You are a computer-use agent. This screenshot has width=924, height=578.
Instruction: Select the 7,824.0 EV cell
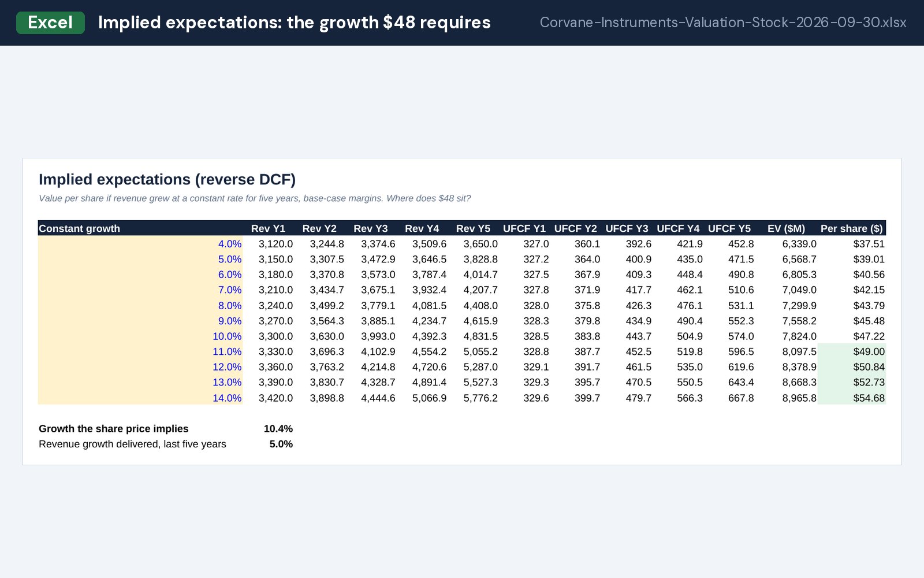[799, 336]
